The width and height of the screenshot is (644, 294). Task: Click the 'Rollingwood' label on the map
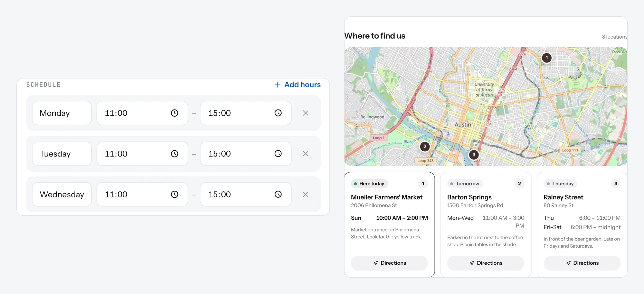pyautogui.click(x=372, y=117)
